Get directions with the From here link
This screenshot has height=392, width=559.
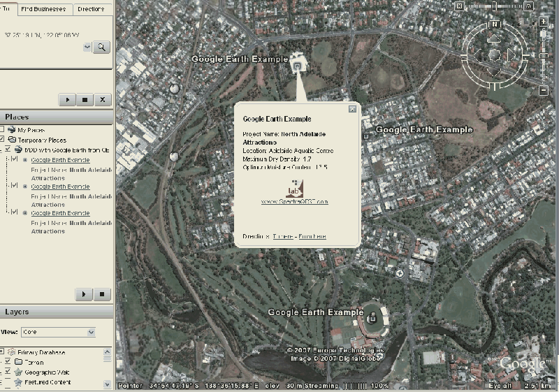coord(312,237)
